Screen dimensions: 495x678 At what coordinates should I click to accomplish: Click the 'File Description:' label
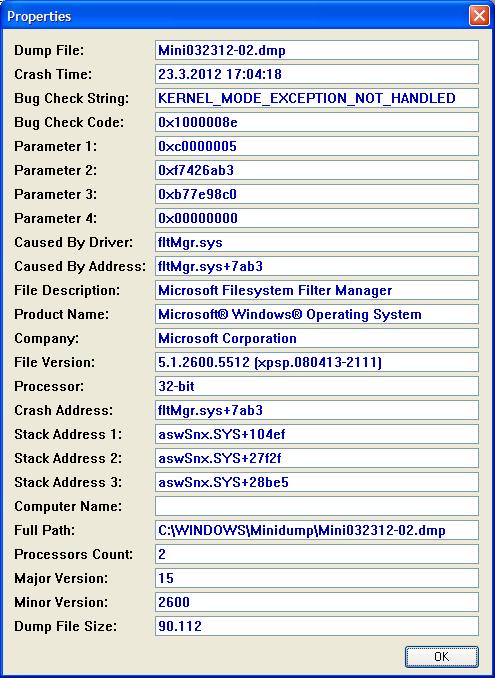pos(67,290)
